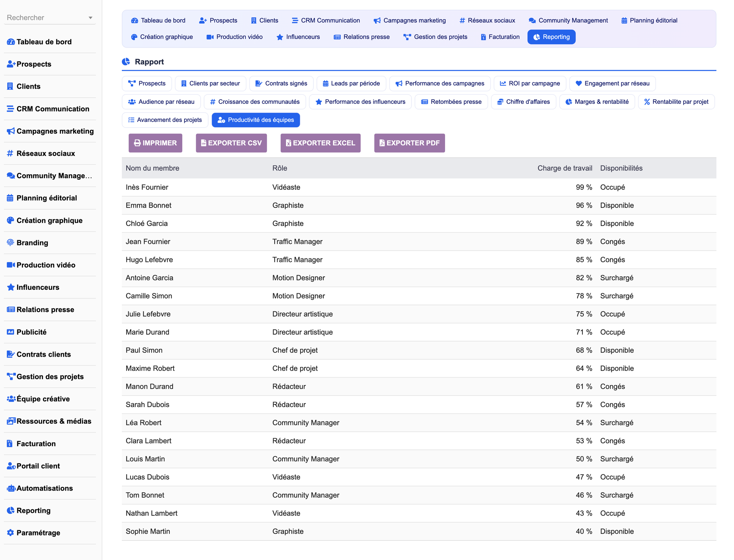The image size is (734, 560).
Task: Click EXPORTER CSV button
Action: pyautogui.click(x=231, y=143)
